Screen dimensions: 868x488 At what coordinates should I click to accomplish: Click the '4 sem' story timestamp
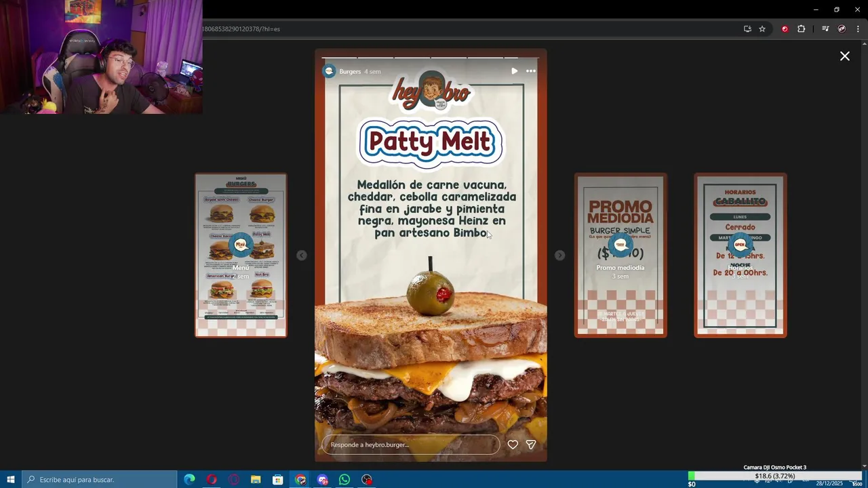tap(372, 72)
